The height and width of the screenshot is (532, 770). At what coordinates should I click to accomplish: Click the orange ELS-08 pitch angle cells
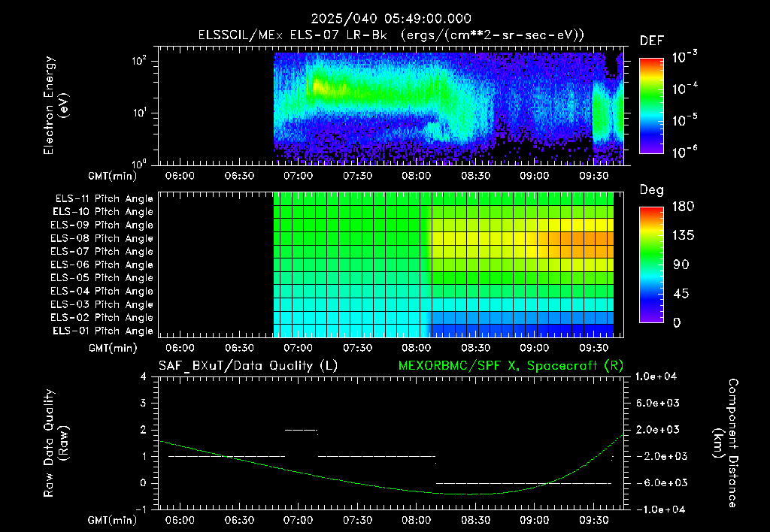pyautogui.click(x=582, y=238)
